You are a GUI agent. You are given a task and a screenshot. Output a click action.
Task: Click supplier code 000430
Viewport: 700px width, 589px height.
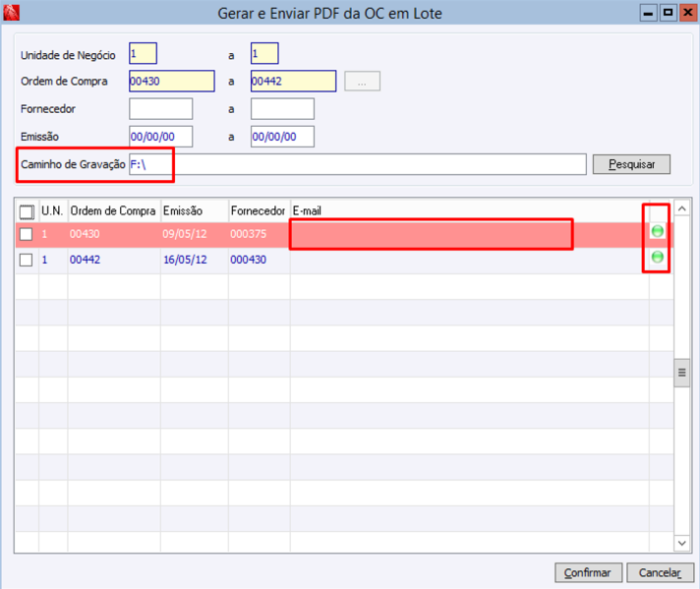248,260
